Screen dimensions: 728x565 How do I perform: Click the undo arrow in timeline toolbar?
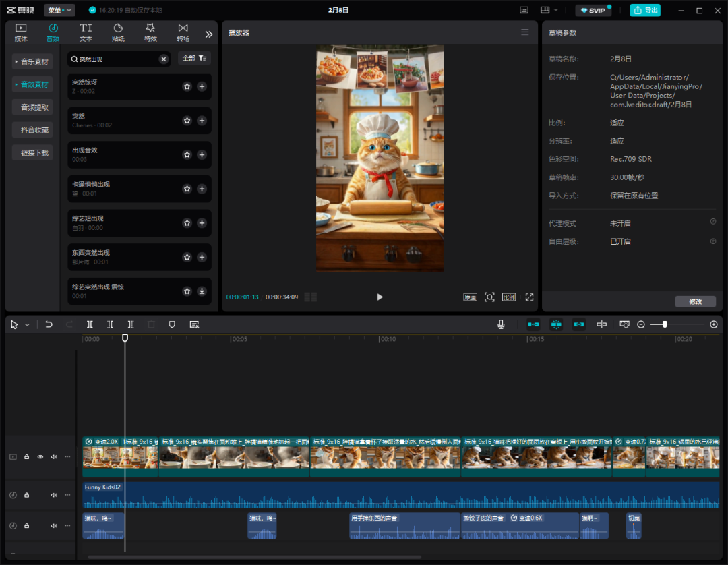click(x=49, y=324)
